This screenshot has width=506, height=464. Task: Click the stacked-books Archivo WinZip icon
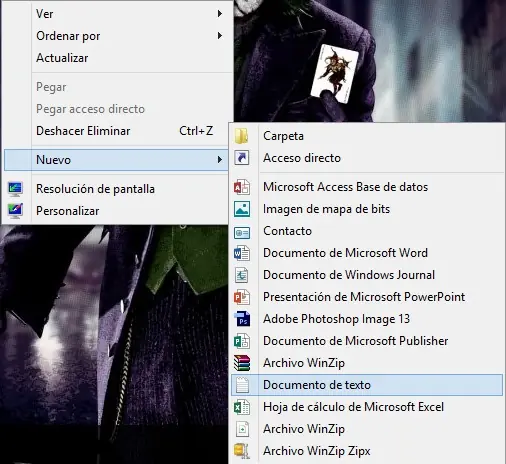point(242,363)
